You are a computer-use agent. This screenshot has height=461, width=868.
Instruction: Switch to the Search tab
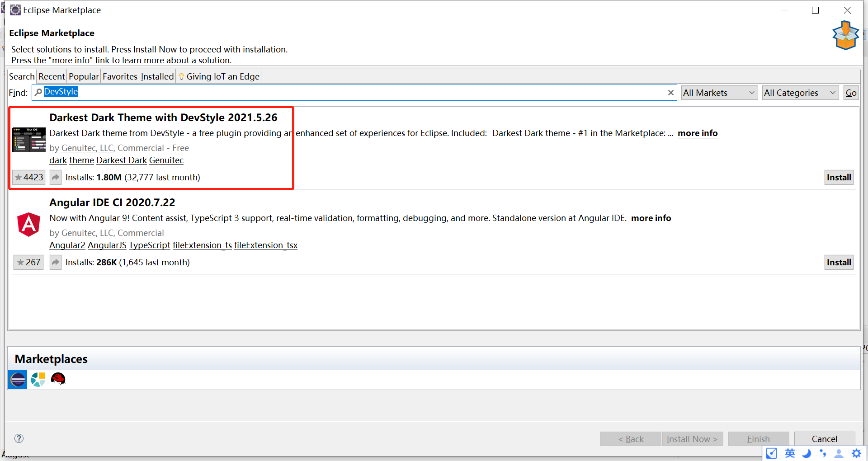[x=22, y=76]
